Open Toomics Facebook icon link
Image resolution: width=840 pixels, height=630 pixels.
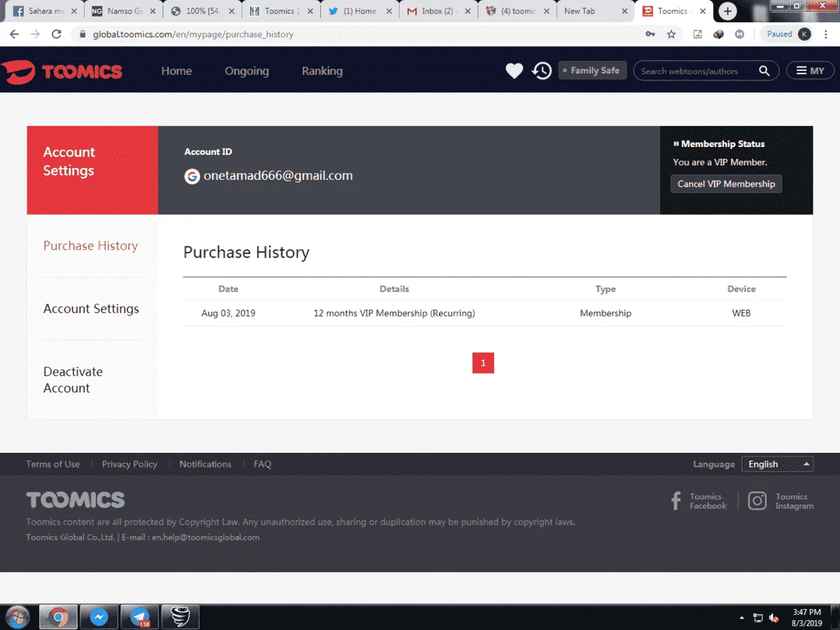676,501
